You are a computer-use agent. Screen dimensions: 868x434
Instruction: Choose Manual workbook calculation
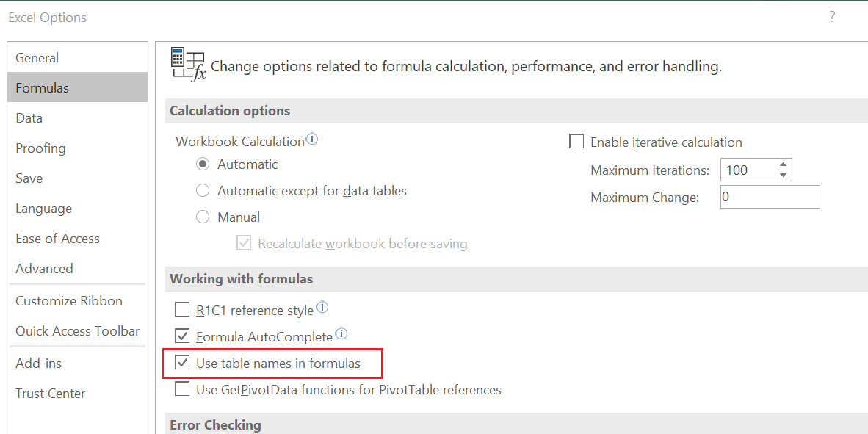(203, 217)
